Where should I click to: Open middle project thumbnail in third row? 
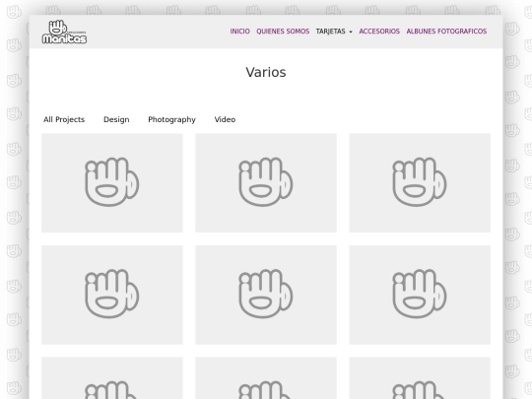coord(266,378)
